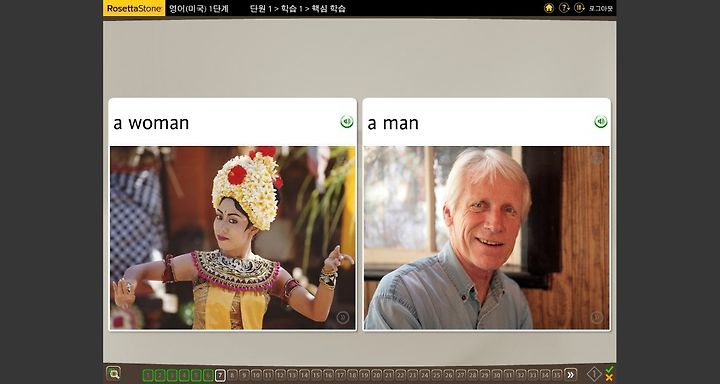Jump to completed screen 3
Viewport: 720px width, 384px height.
click(172, 376)
